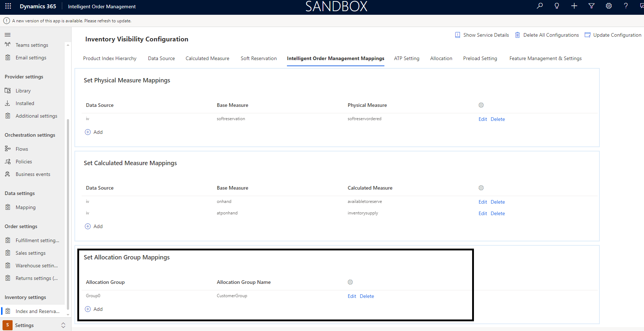
Task: Click Delete All Configurations button
Action: pos(547,35)
